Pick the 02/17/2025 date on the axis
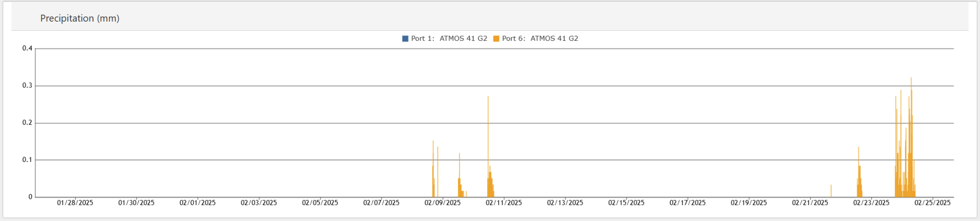The height and width of the screenshot is (221, 980). (x=688, y=203)
